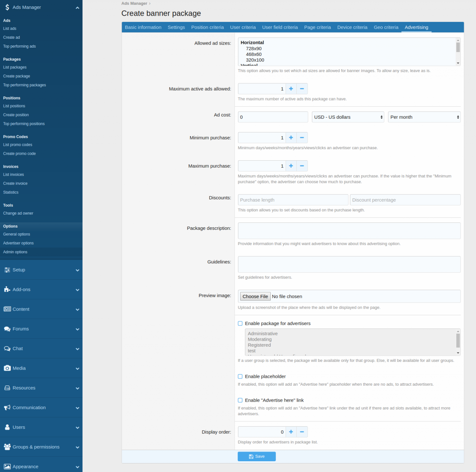Screen dimensions: 476x472
Task: Click the Media camera icon
Action: [x=7, y=368]
